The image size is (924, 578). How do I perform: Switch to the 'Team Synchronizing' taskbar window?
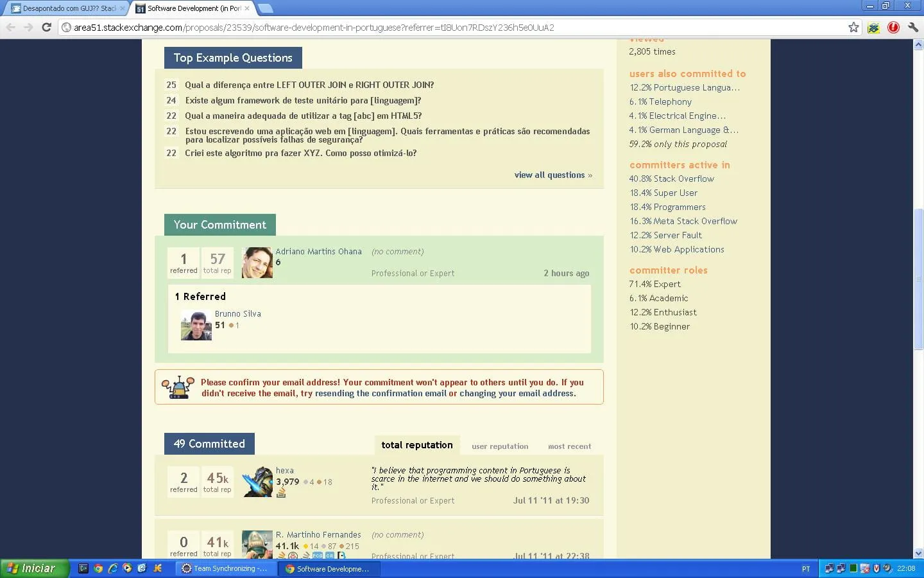226,568
